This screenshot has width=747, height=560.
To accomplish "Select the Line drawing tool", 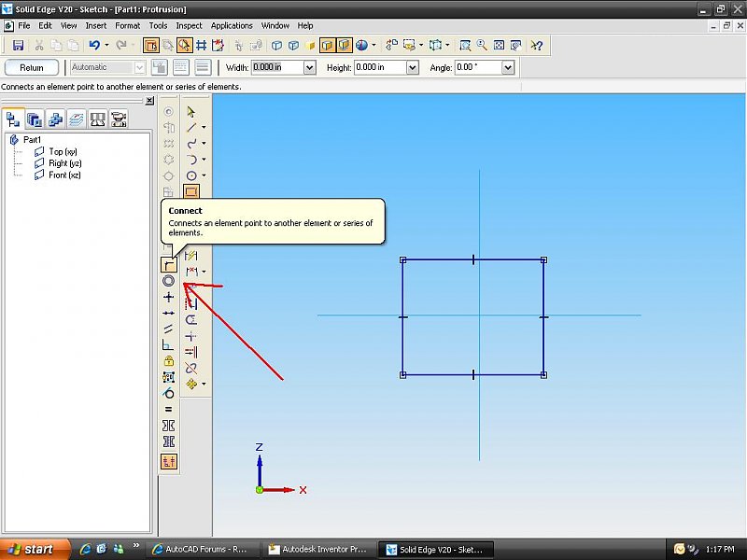I will [x=191, y=127].
